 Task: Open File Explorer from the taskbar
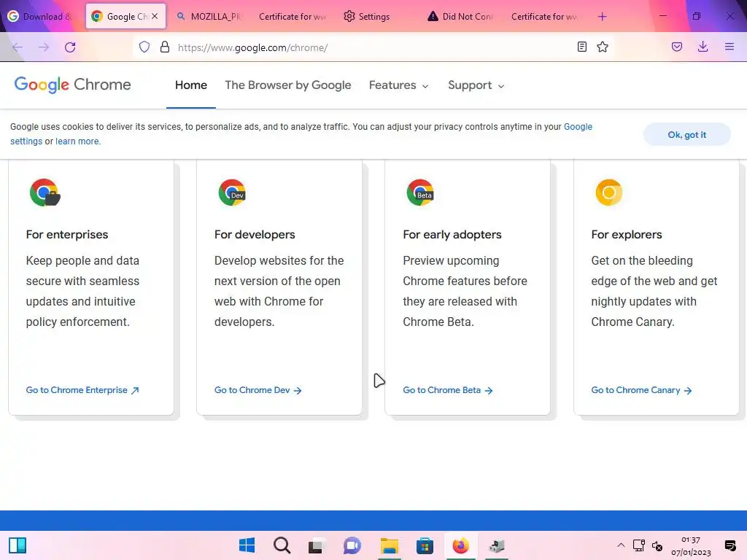coord(390,545)
